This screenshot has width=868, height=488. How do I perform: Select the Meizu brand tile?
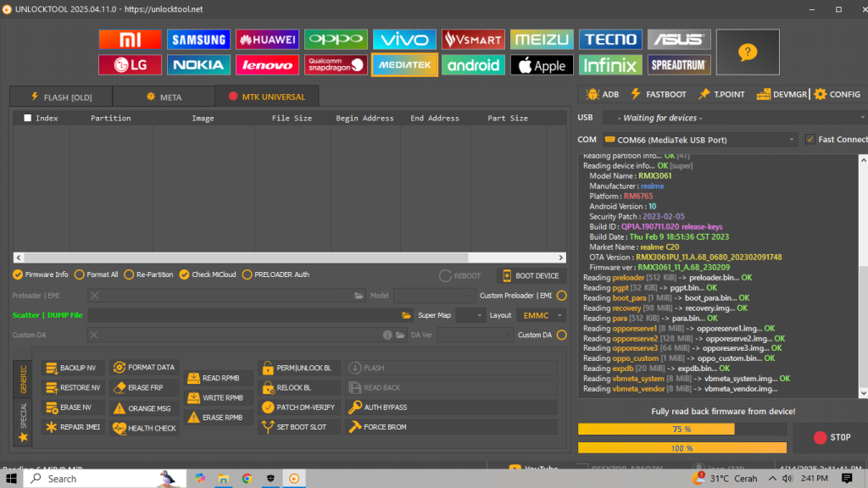tap(542, 39)
